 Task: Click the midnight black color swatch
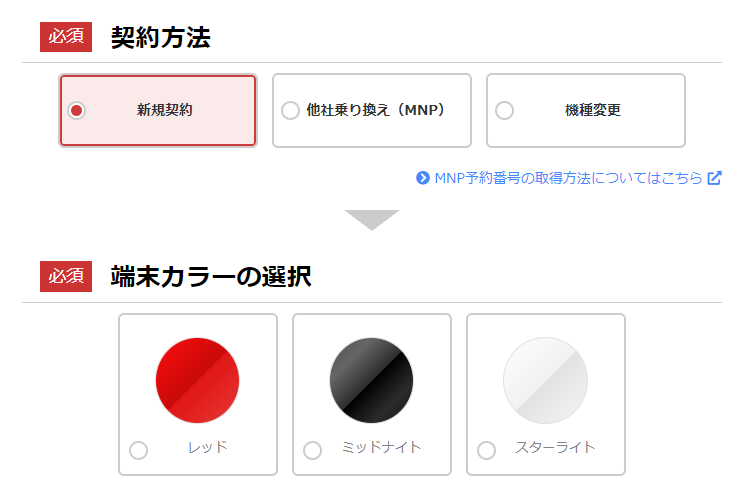coord(372,381)
